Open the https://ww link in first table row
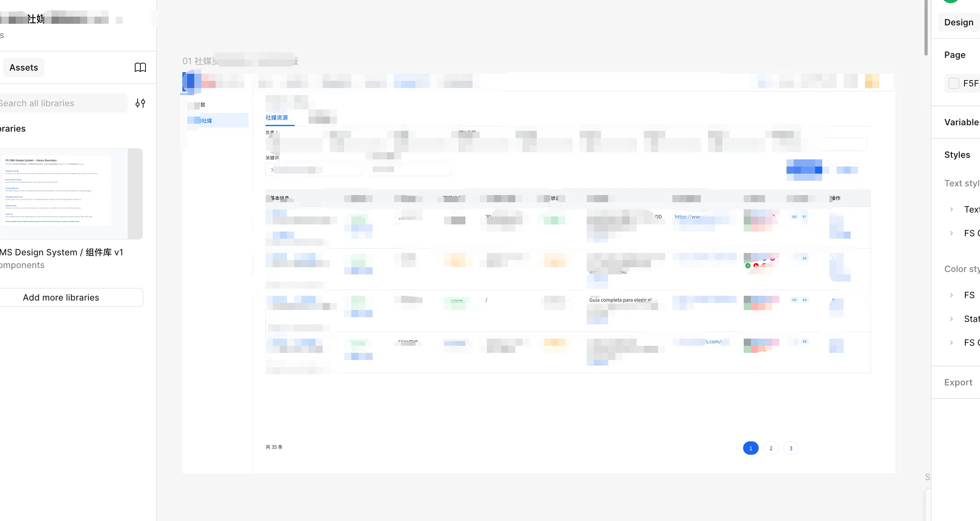Viewport: 980px width, 521px height. coord(687,217)
